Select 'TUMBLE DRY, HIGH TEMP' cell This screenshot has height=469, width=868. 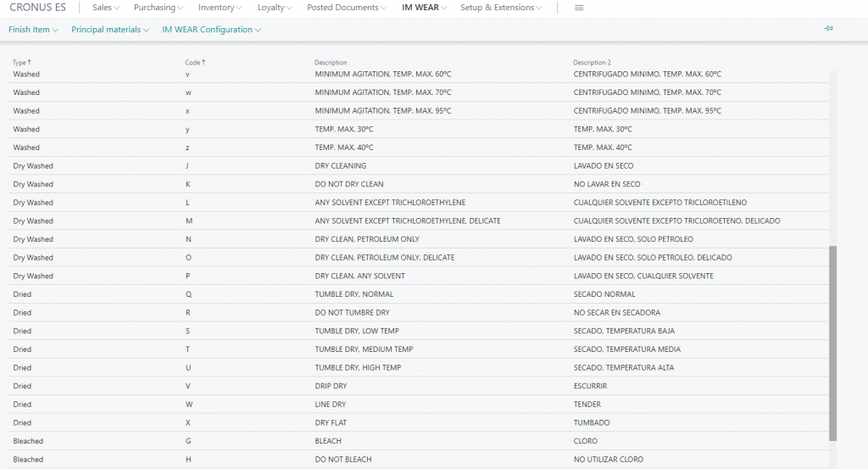[x=359, y=366]
